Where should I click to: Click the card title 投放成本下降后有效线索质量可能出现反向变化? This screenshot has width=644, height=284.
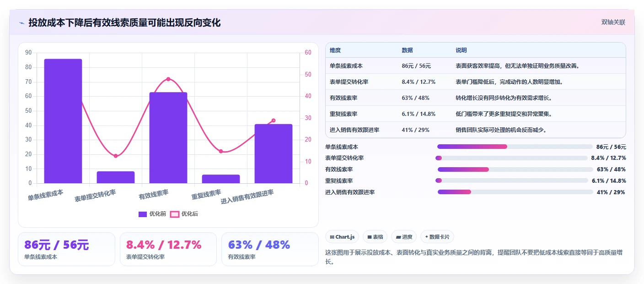click(x=124, y=23)
